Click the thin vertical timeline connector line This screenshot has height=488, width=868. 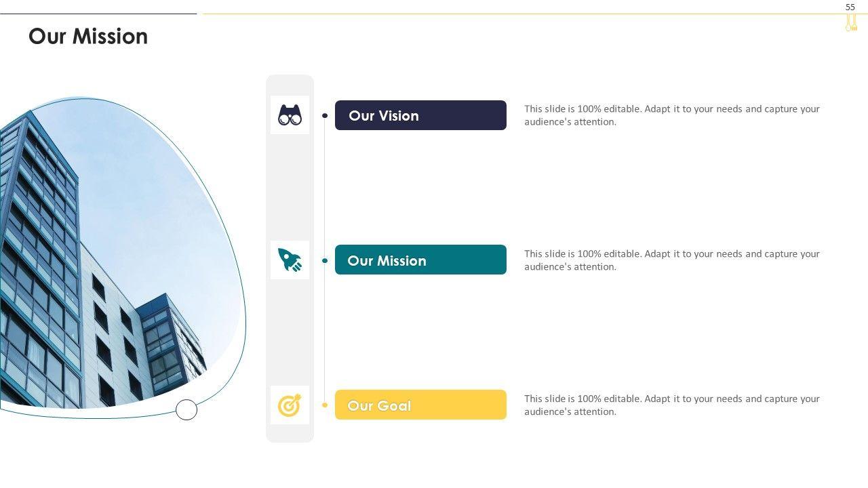click(325, 190)
